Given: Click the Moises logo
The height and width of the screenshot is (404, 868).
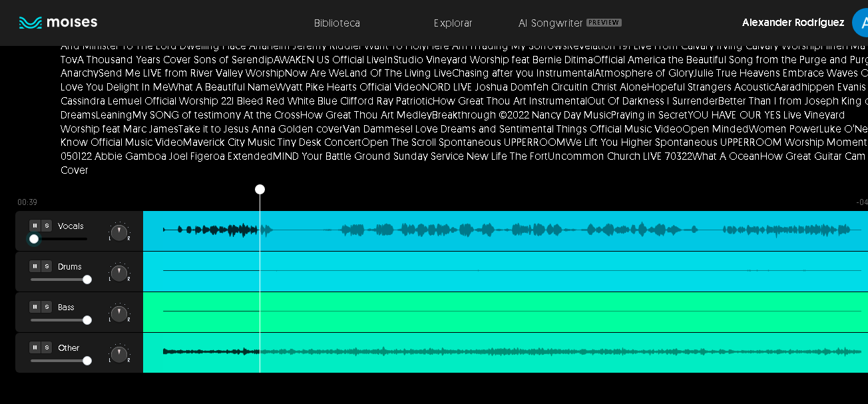Looking at the screenshot, I should point(58,23).
